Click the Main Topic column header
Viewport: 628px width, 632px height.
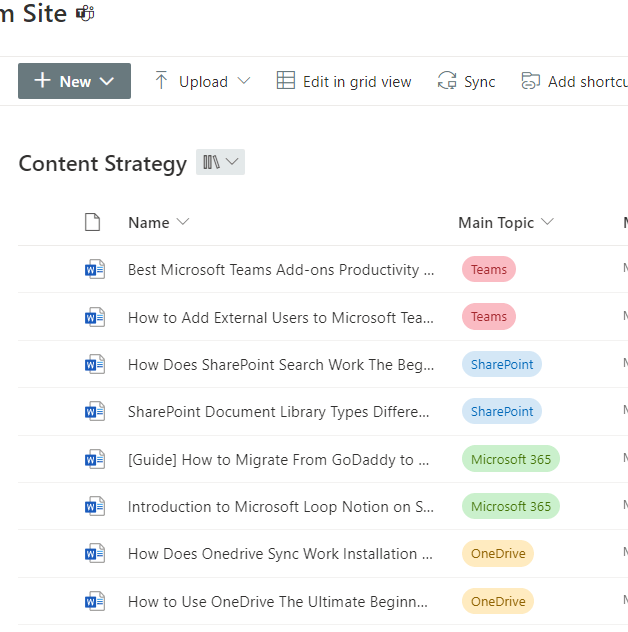click(x=496, y=222)
